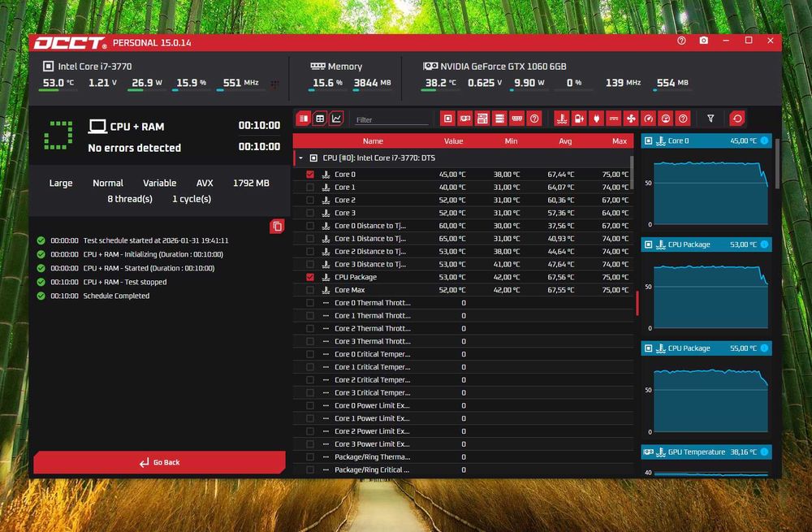Toggle the motherboard sensor filter
Viewport: 812px width, 532px height.
[482, 119]
